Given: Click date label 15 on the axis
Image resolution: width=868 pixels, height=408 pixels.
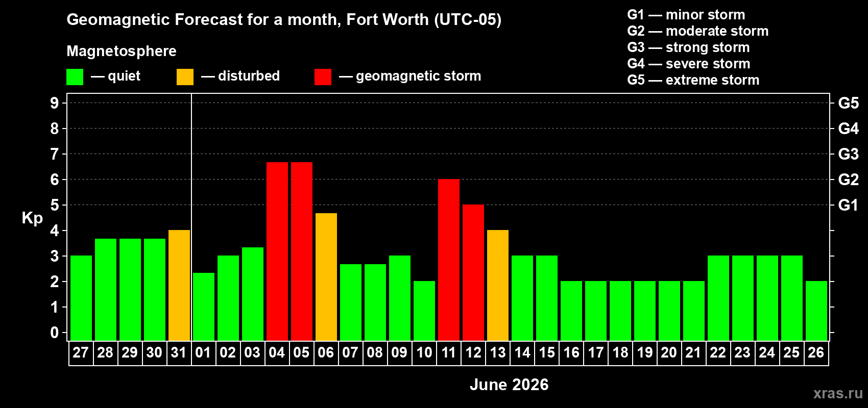Looking at the screenshot, I should pos(547,352).
